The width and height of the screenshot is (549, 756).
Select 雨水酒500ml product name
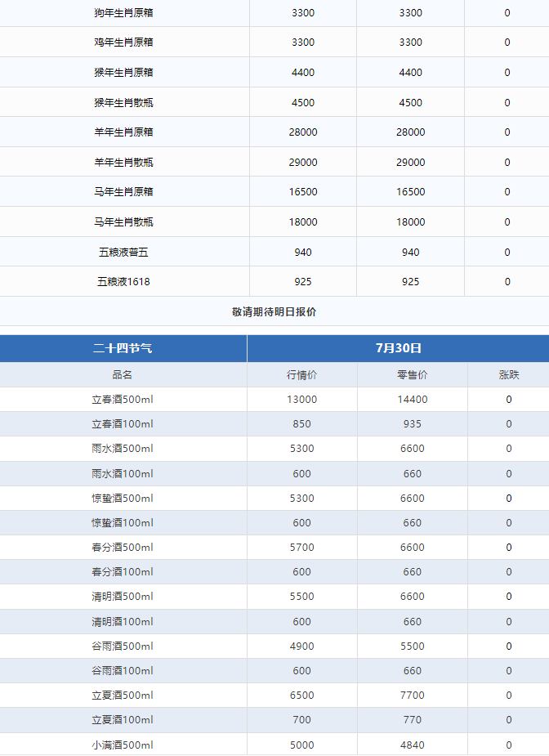pos(123,449)
